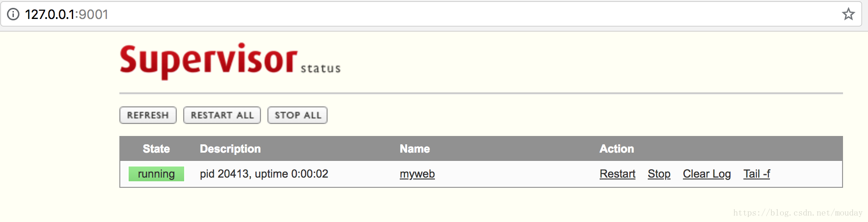This screenshot has width=868, height=222.
Task: Bookmark this page with the star icon
Action: [848, 14]
